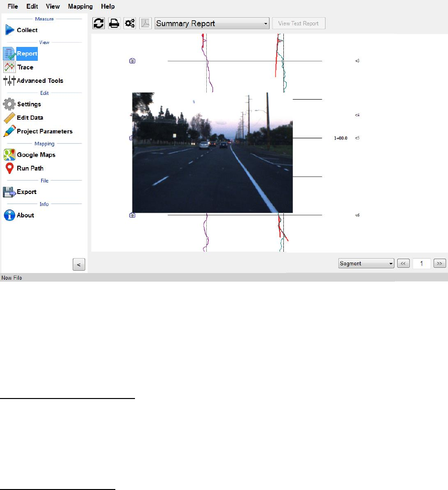The width and height of the screenshot is (448, 490).
Task: Click the PDF export icon
Action: coord(146,23)
